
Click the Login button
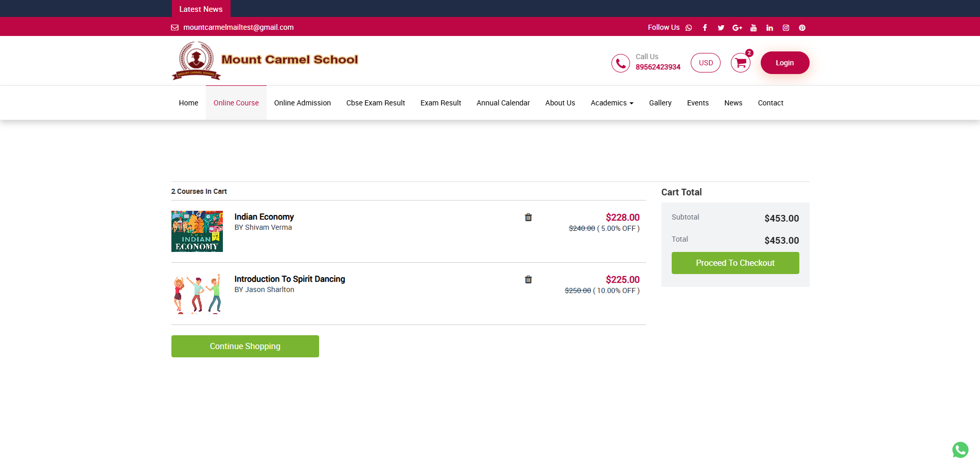(x=784, y=63)
